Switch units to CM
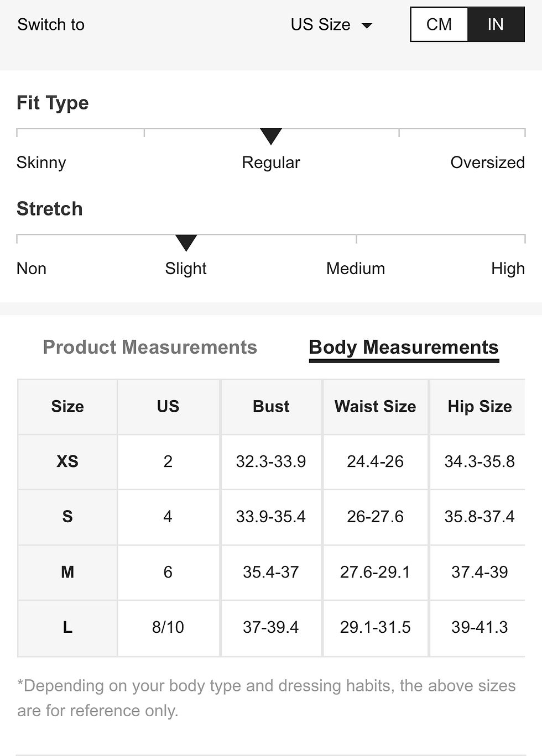The width and height of the screenshot is (542, 756). pos(439,24)
